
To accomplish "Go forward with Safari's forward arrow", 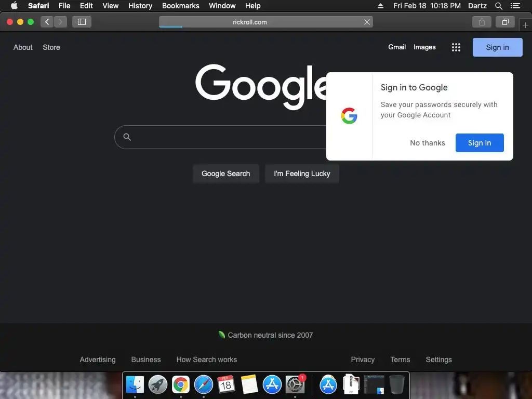I will coord(60,22).
